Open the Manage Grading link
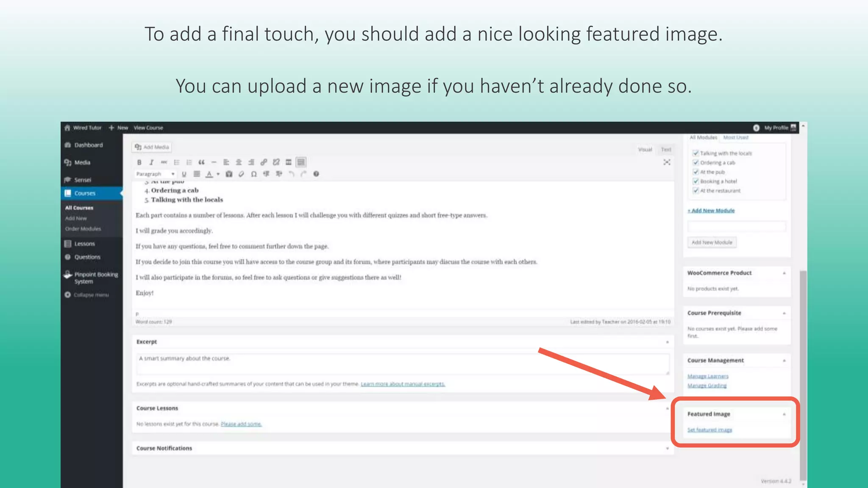868x488 pixels. click(x=707, y=385)
